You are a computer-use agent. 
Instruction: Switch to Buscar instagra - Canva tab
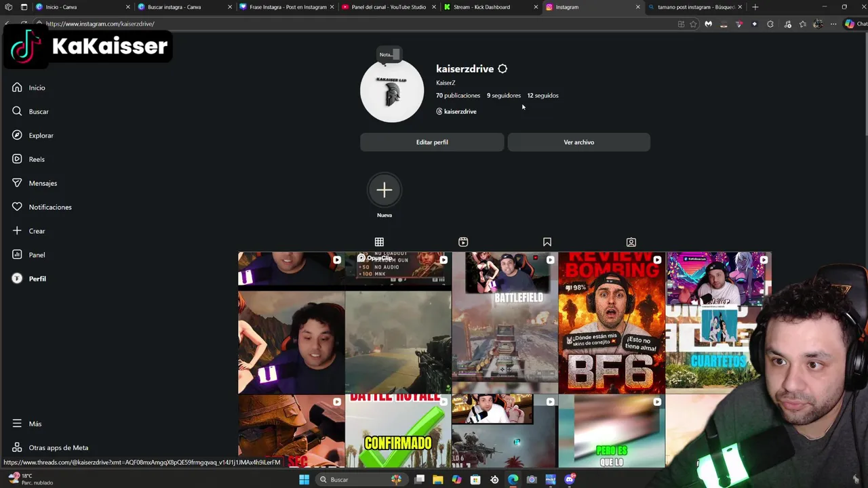(183, 7)
